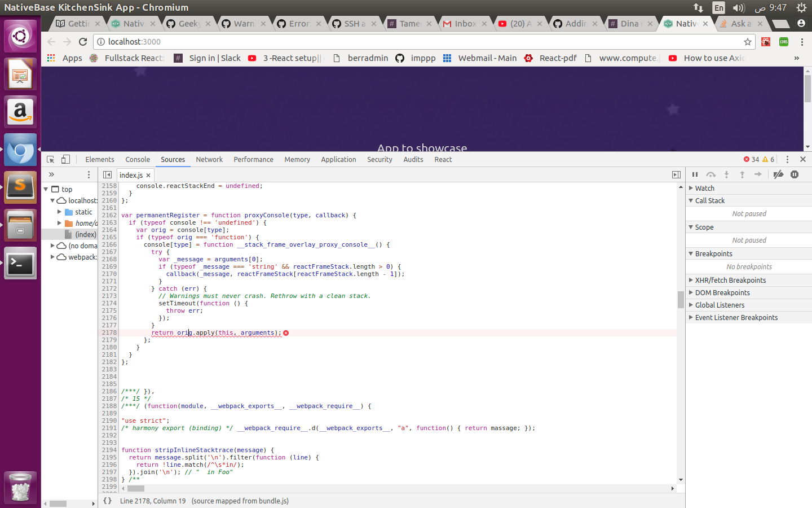Open the Webmail - Main bookmark
The image size is (812, 508).
488,58
